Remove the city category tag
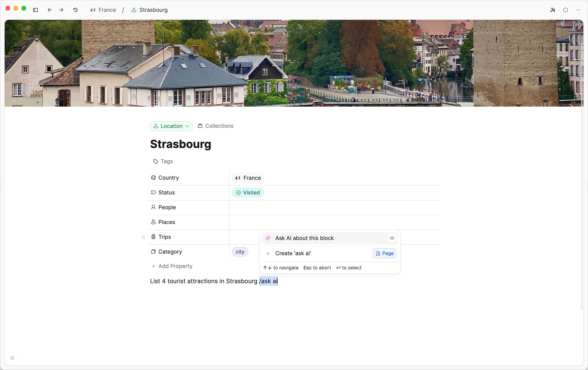Image resolution: width=588 pixels, height=370 pixels. pyautogui.click(x=240, y=252)
